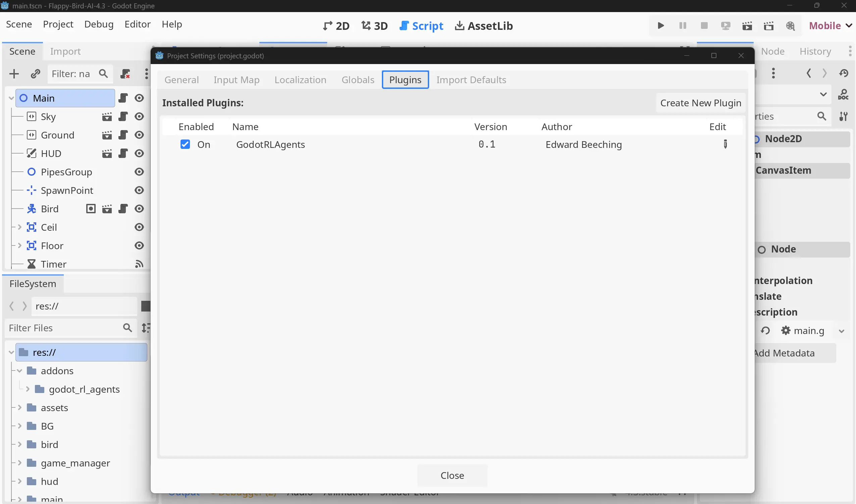Stop the running project
Viewport: 856px width, 504px height.
click(704, 26)
